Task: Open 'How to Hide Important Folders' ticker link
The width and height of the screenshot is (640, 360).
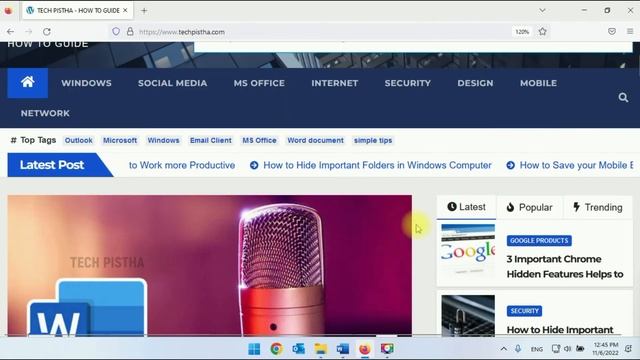Action: click(x=377, y=165)
